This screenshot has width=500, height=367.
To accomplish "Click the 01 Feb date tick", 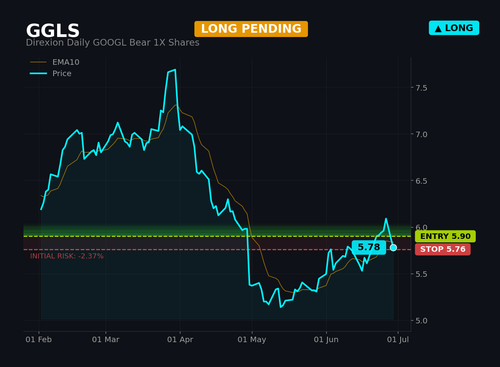I will click(x=39, y=339).
